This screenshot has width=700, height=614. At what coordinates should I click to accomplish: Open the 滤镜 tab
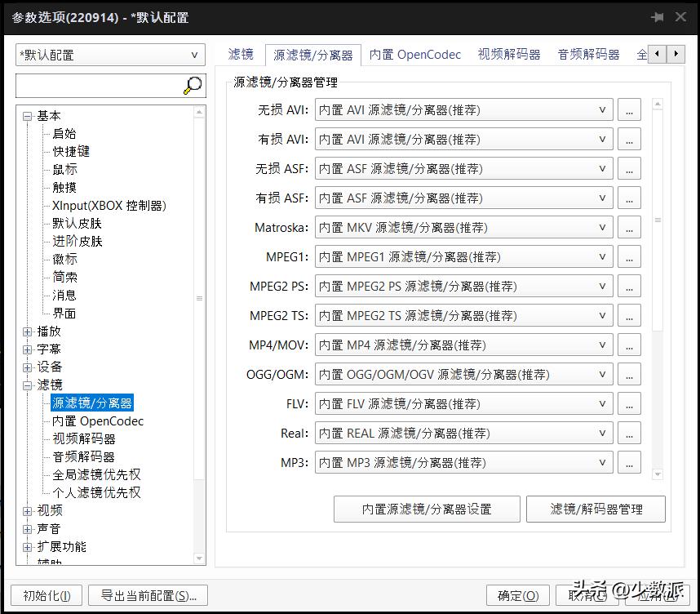(240, 55)
